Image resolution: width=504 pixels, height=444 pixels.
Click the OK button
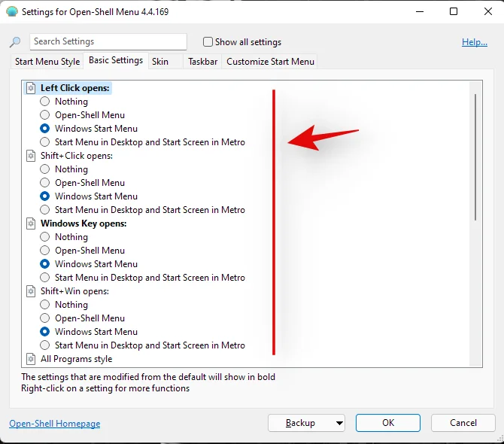(x=388, y=423)
